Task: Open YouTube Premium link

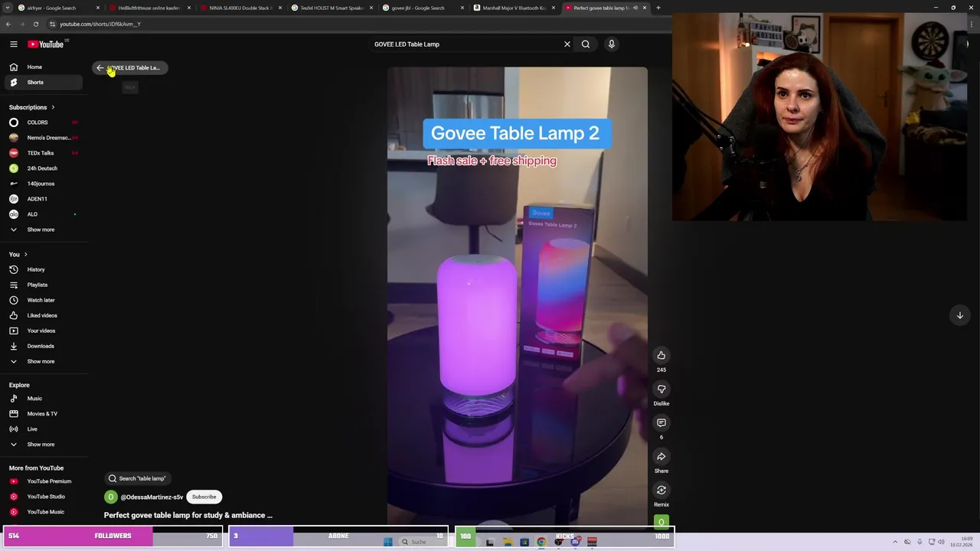Action: (43, 481)
